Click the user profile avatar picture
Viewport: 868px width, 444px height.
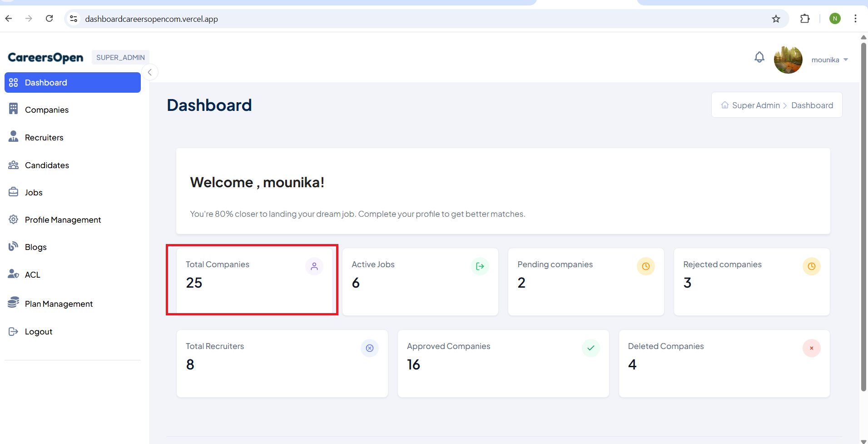pyautogui.click(x=788, y=60)
